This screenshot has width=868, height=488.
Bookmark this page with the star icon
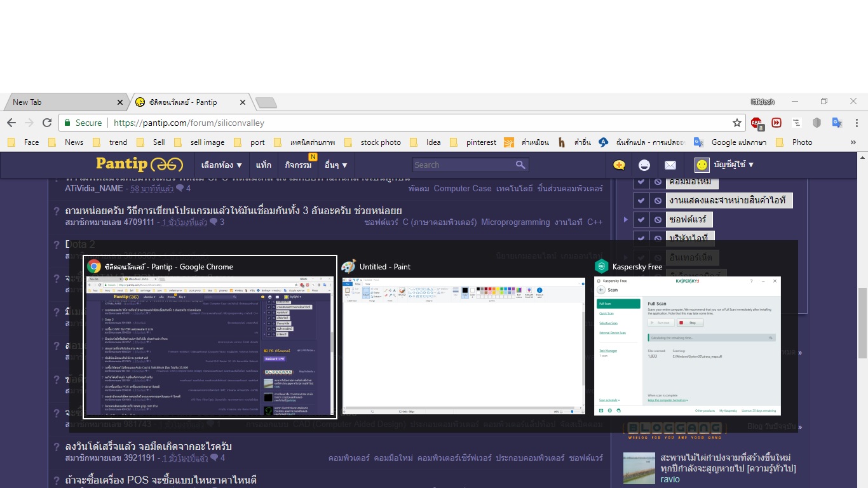(737, 123)
